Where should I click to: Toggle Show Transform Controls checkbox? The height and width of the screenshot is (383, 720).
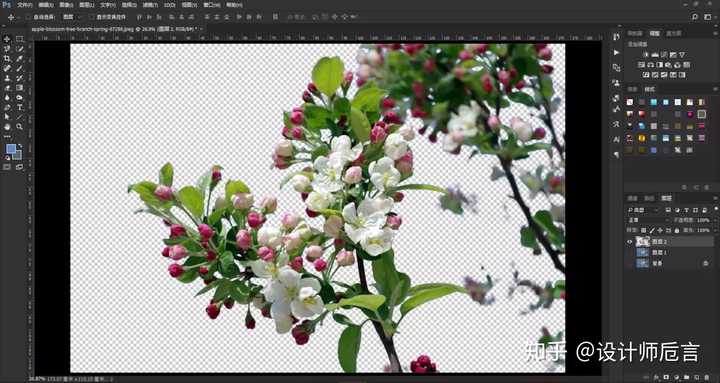pyautogui.click(x=91, y=17)
